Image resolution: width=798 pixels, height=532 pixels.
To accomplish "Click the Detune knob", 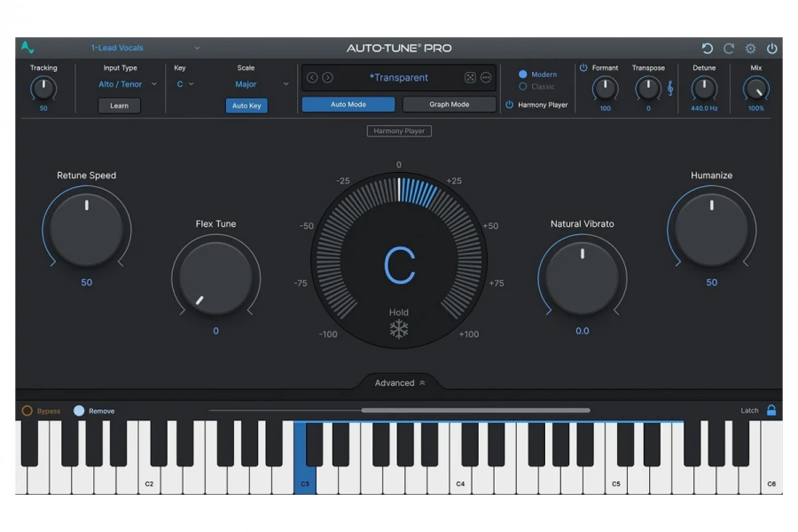I will [704, 89].
